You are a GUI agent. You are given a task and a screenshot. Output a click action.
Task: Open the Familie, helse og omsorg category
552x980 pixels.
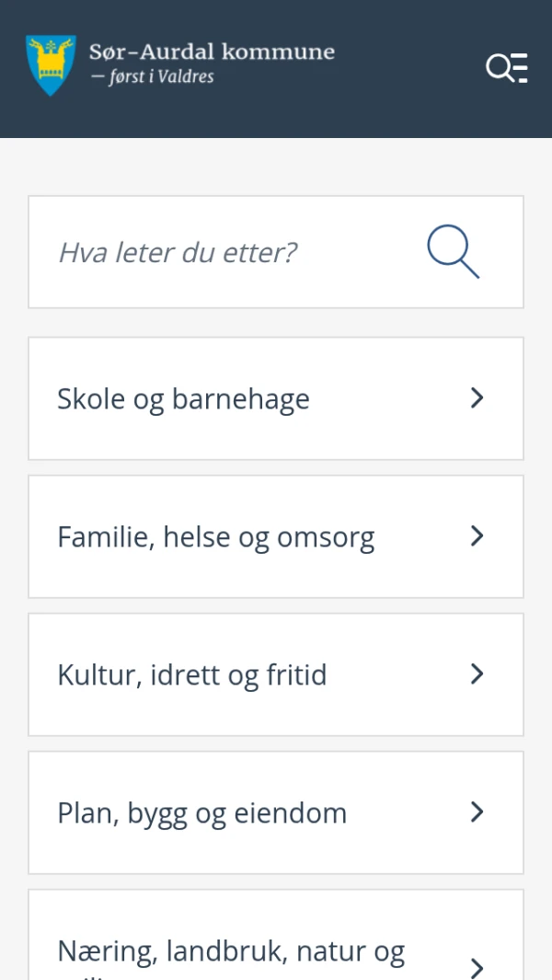point(215,537)
